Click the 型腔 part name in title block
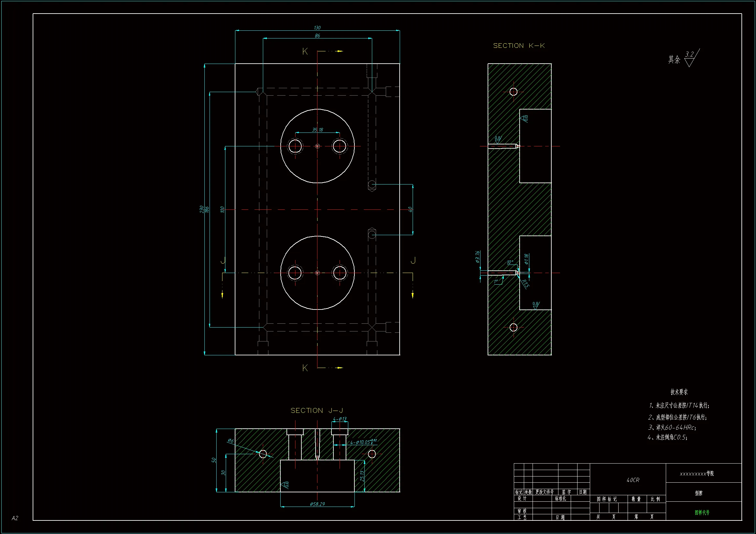 tap(698, 493)
